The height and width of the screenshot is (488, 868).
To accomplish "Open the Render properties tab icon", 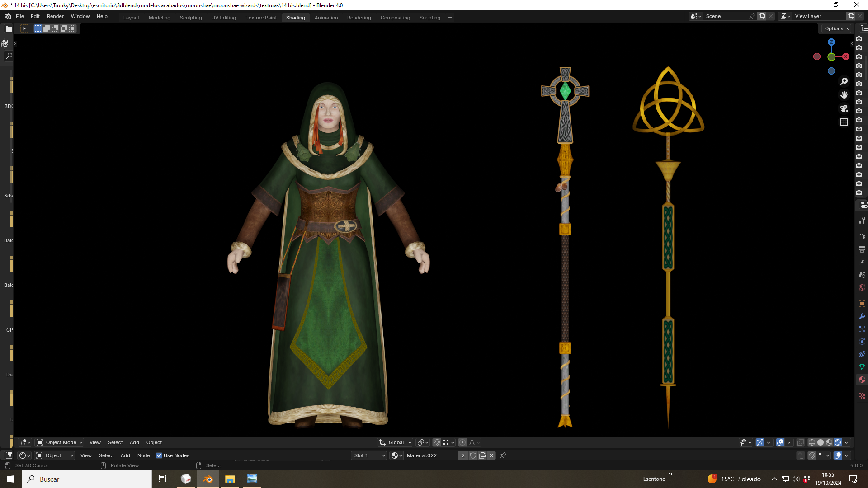I will pos(862,236).
